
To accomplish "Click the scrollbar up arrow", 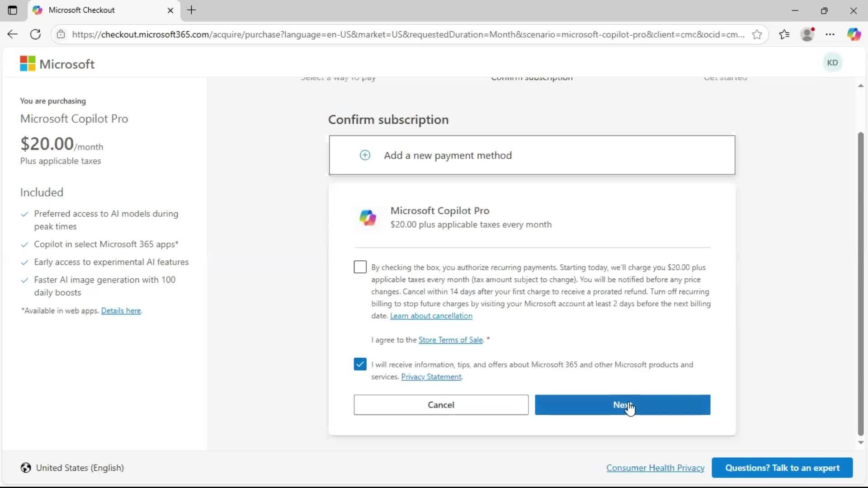I will (x=861, y=85).
